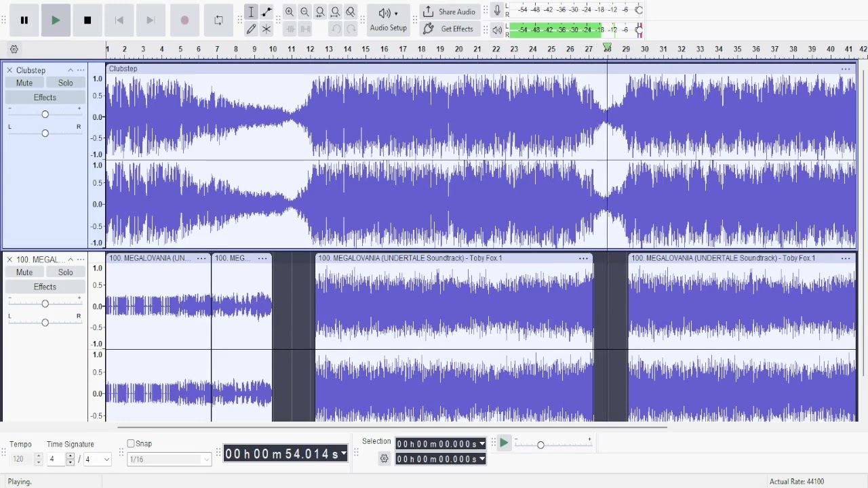This screenshot has height=488, width=868.
Task: Open Effects for Clubstep track
Action: 45,98
